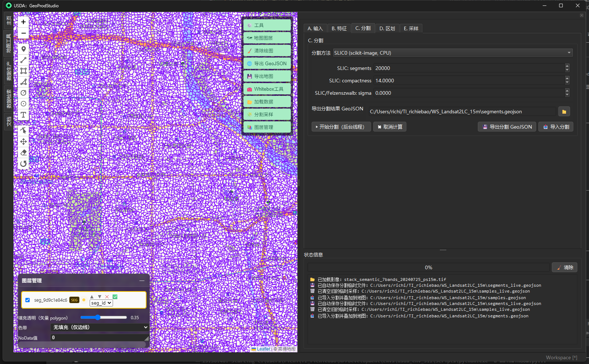This screenshot has height=364, width=589.
Task: Open folder browser for segments.geojson output path
Action: coord(563,111)
